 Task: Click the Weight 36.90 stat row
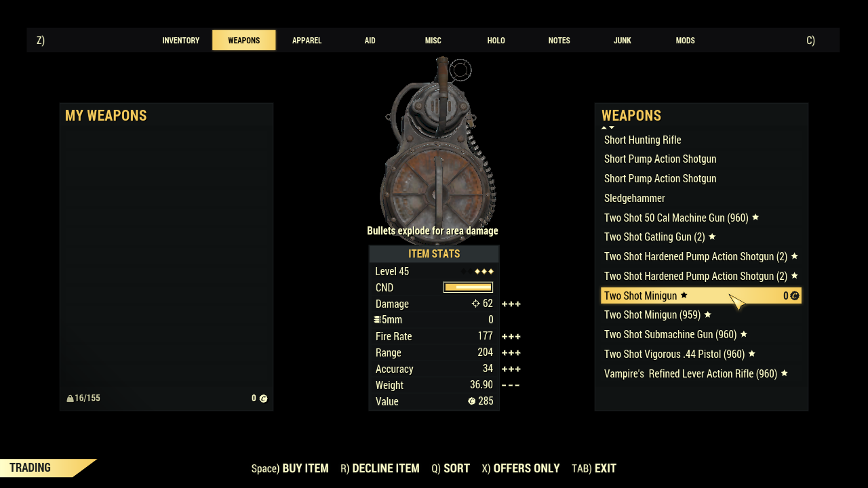pos(434,385)
